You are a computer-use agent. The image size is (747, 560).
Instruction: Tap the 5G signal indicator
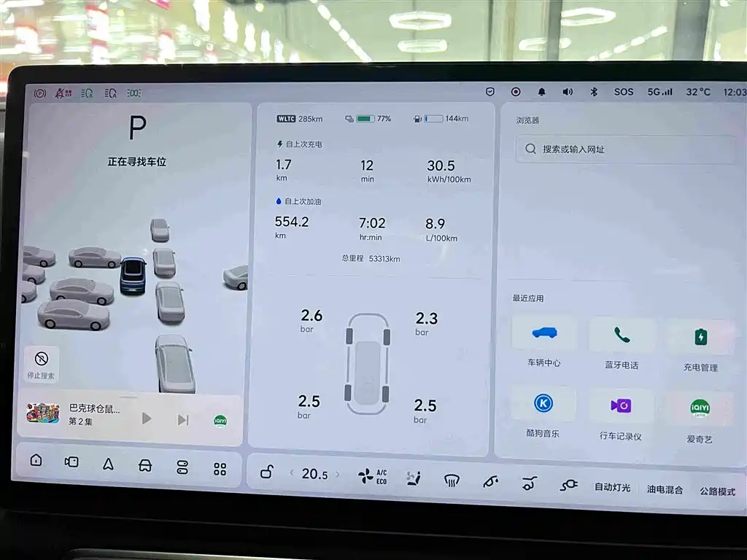(x=659, y=92)
